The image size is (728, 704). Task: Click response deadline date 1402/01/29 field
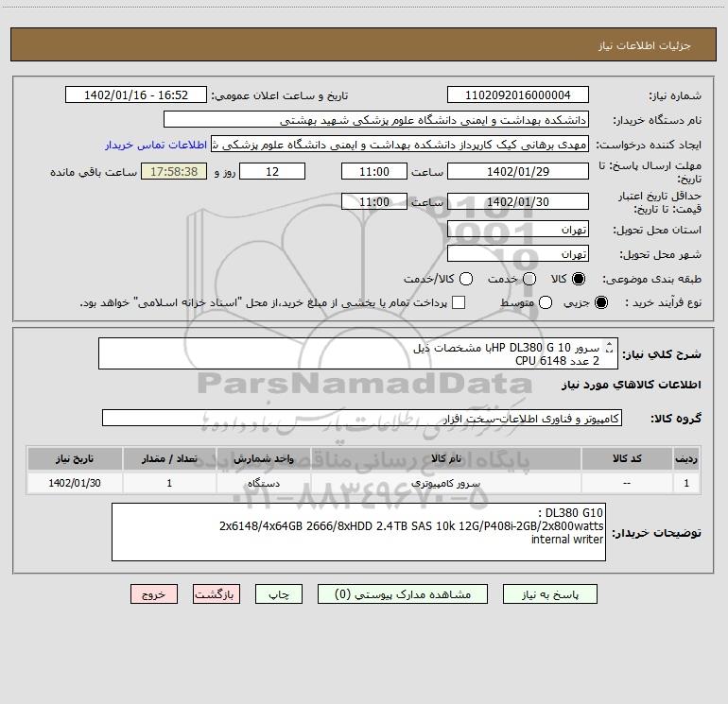point(518,171)
